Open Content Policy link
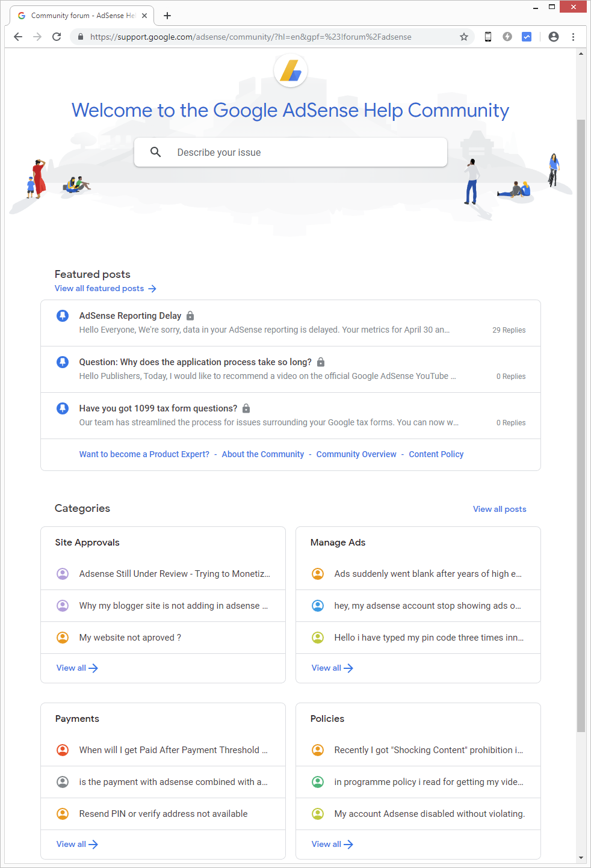The width and height of the screenshot is (591, 868). coord(436,454)
